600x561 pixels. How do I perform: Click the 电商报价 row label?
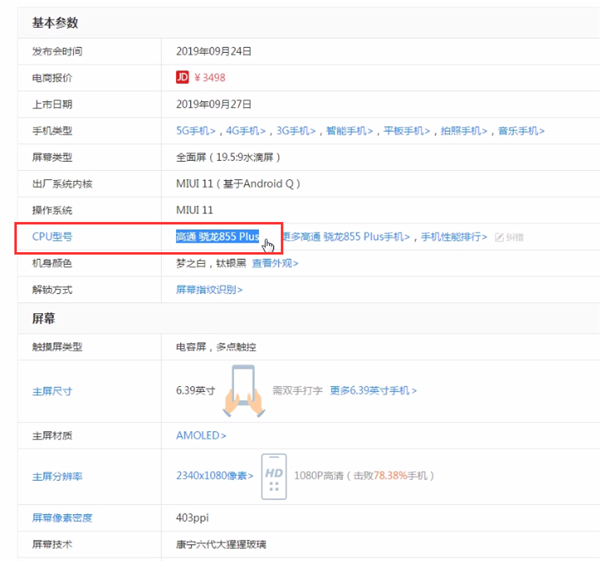[52, 78]
